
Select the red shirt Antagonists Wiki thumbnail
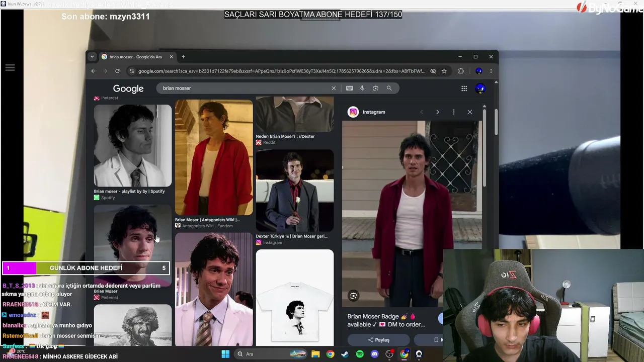[x=214, y=157]
